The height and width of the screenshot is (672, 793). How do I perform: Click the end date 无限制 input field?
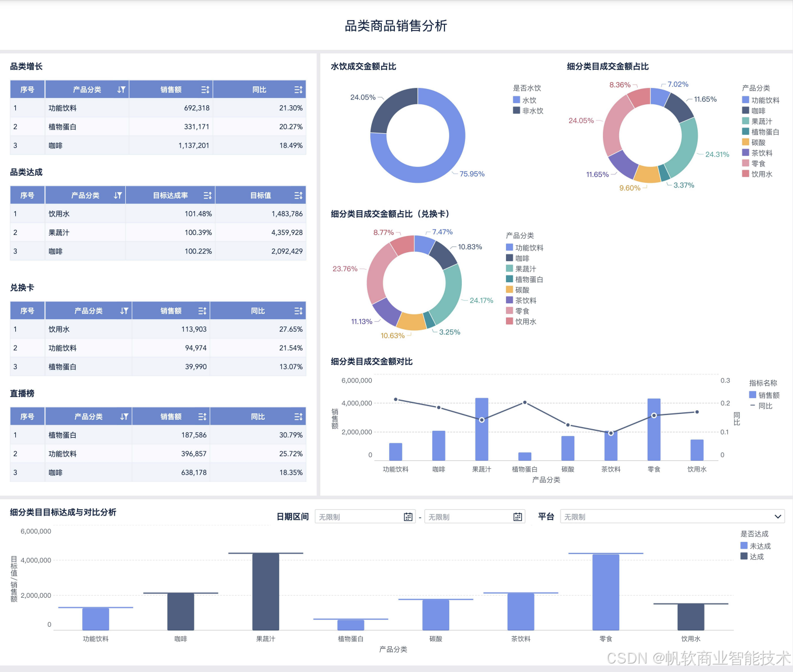pyautogui.click(x=475, y=517)
